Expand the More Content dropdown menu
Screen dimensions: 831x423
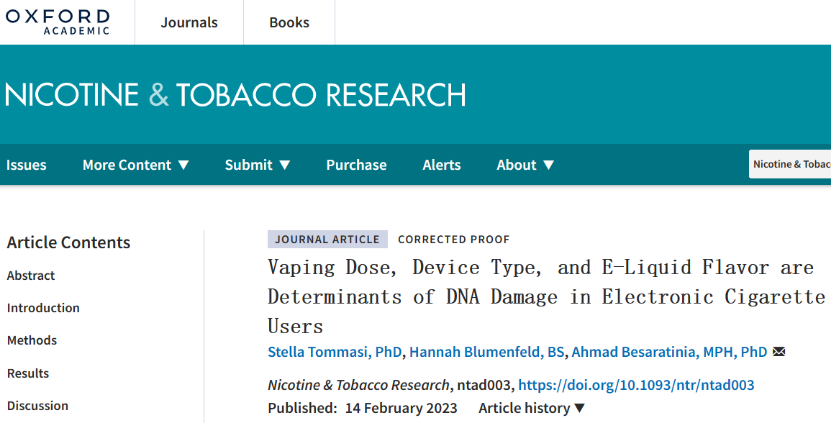point(135,165)
